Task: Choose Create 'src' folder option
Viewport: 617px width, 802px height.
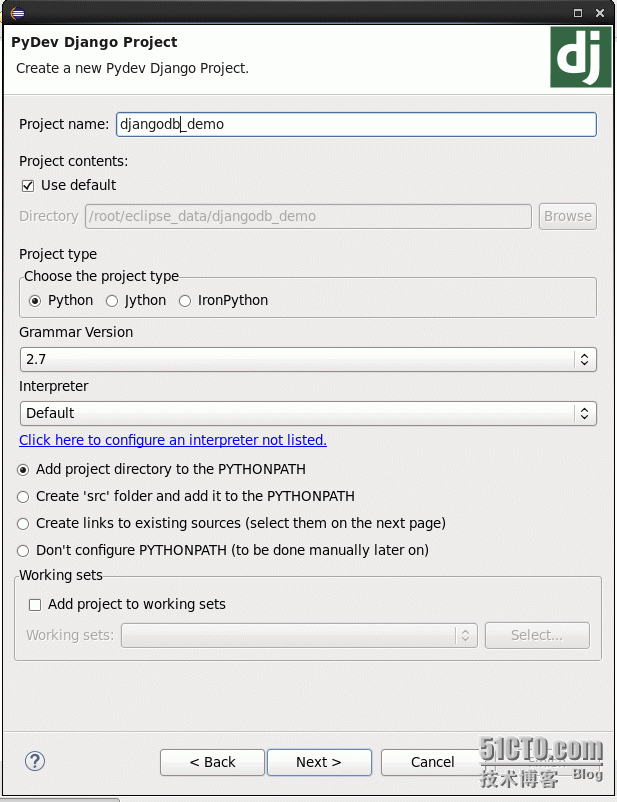Action: pyautogui.click(x=23, y=497)
